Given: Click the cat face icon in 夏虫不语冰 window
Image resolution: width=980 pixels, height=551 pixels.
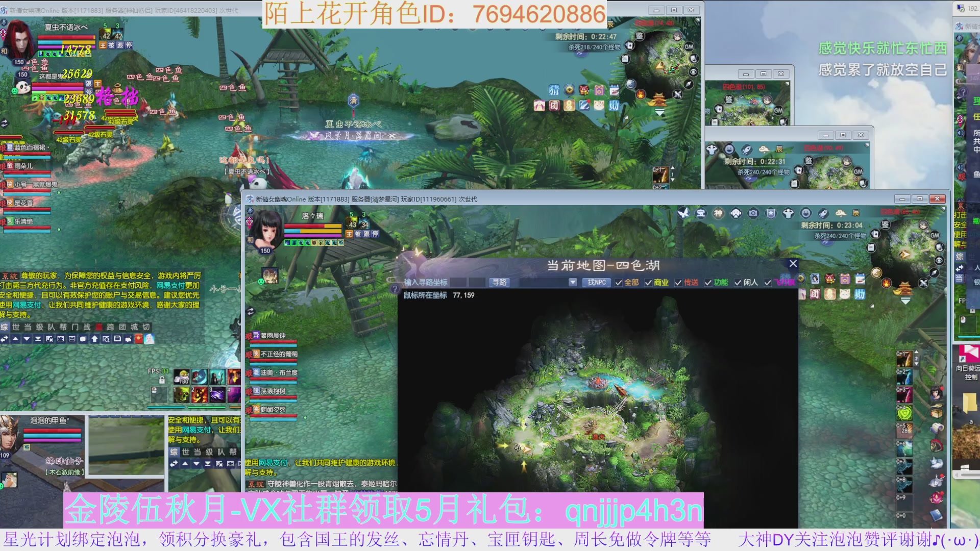Looking at the screenshot, I should pyautogui.click(x=599, y=106).
